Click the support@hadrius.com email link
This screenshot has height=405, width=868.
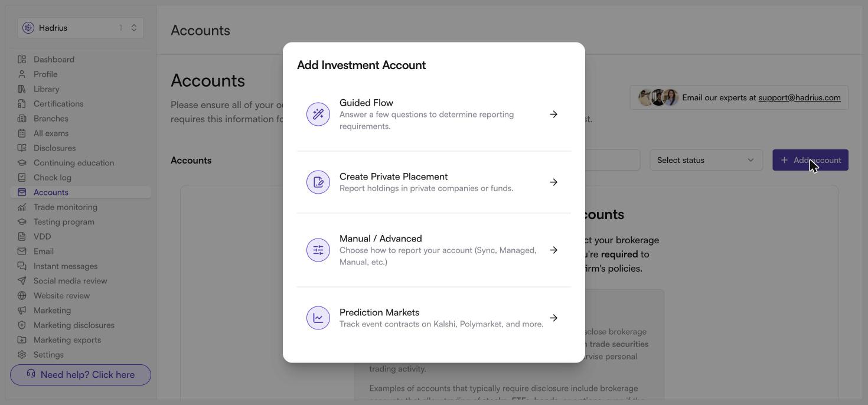click(x=800, y=98)
